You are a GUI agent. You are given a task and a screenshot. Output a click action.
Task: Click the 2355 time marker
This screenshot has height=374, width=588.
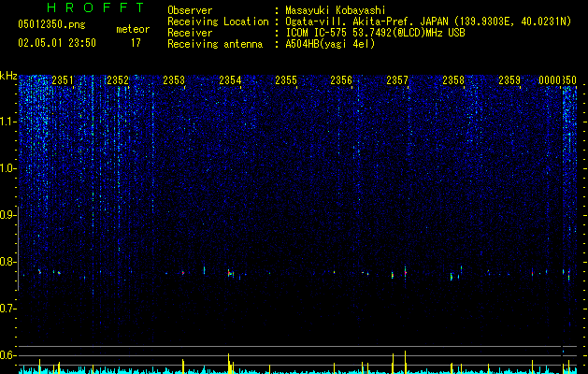click(x=286, y=80)
